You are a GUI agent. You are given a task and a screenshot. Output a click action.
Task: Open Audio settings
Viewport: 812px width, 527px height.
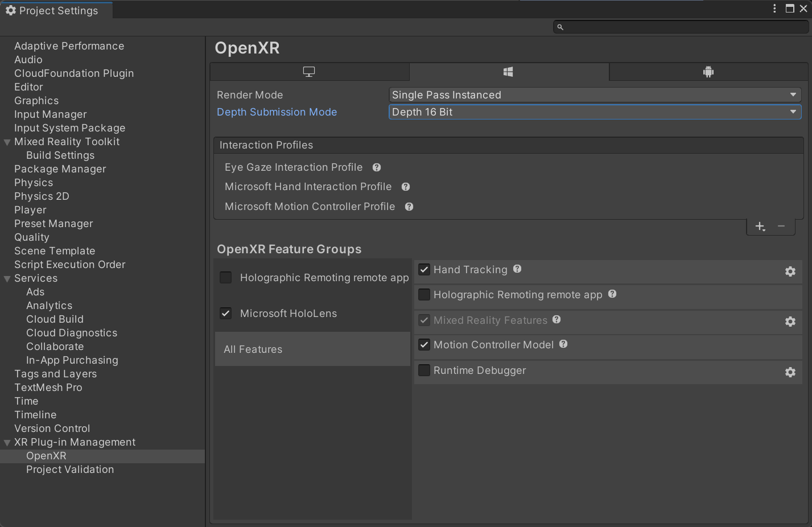[28, 60]
